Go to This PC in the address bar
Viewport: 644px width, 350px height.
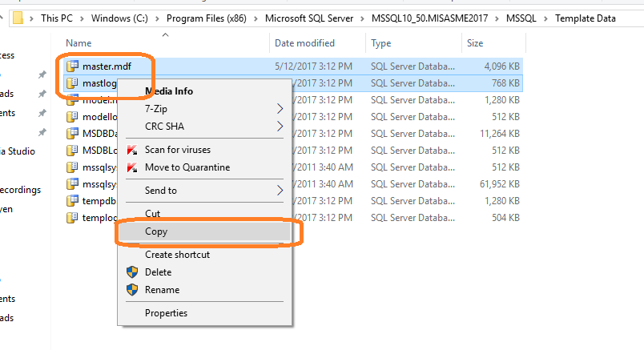pyautogui.click(x=57, y=18)
